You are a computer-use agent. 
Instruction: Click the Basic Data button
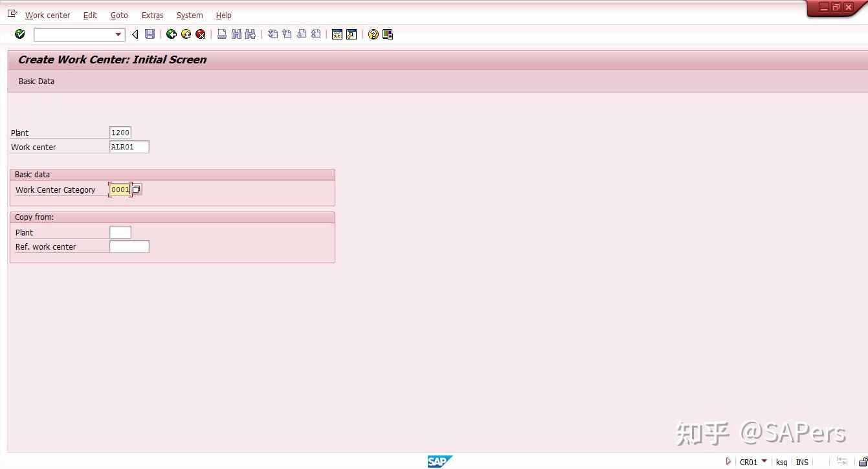[36, 81]
